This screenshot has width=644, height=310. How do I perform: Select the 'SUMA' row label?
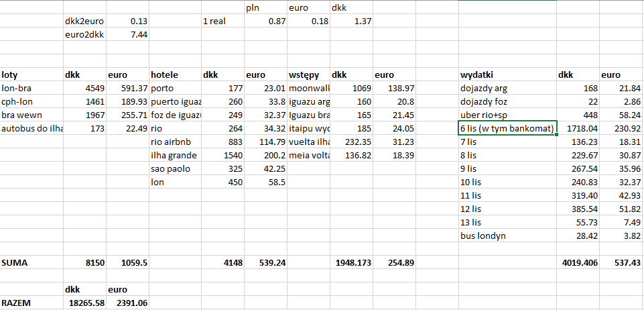coord(31,262)
